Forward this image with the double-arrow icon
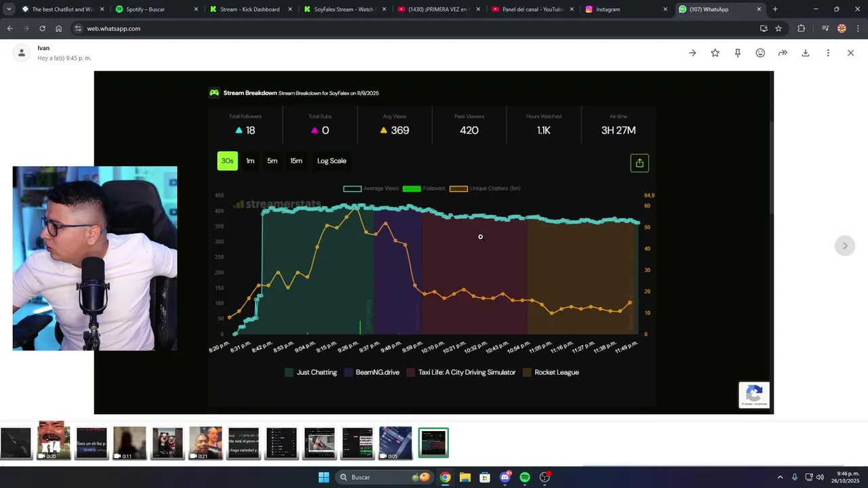 [783, 53]
